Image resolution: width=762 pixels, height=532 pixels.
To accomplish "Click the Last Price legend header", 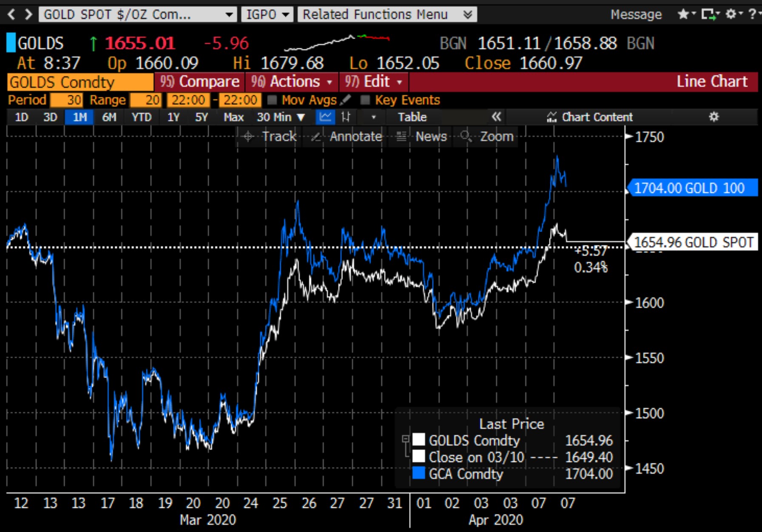I will click(x=512, y=424).
